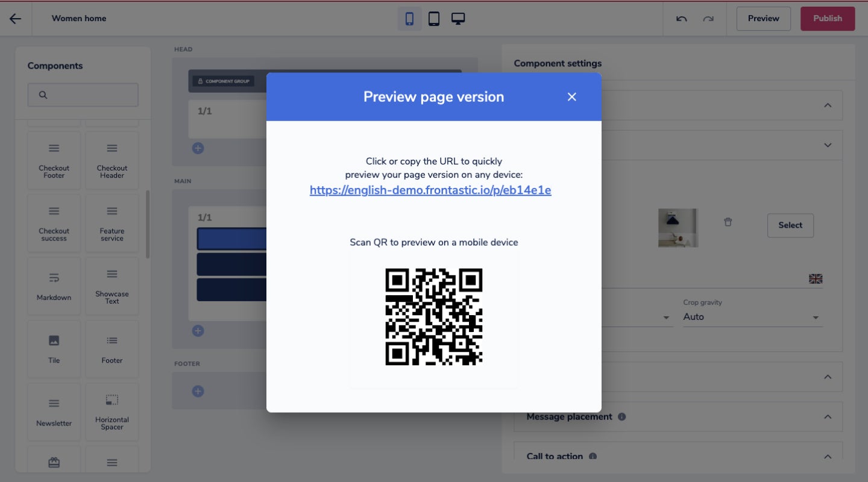This screenshot has width=868, height=482.
Task: Click the Component Group label
Action: (224, 81)
